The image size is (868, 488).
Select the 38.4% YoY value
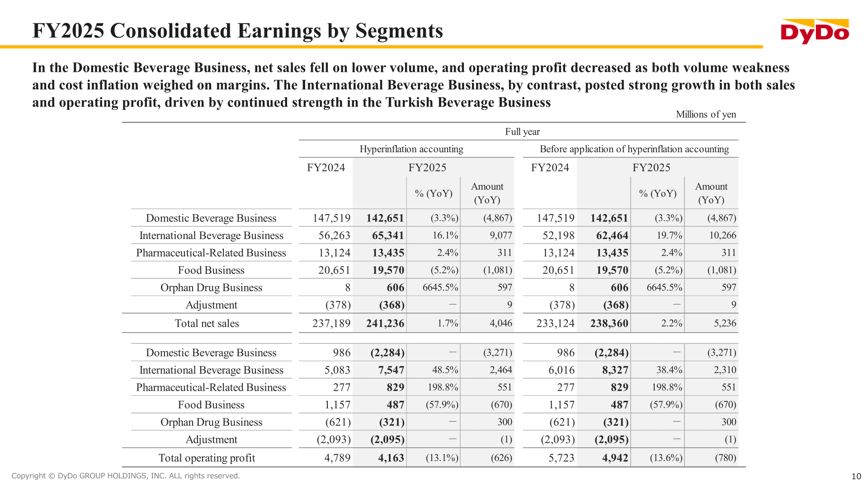click(670, 370)
